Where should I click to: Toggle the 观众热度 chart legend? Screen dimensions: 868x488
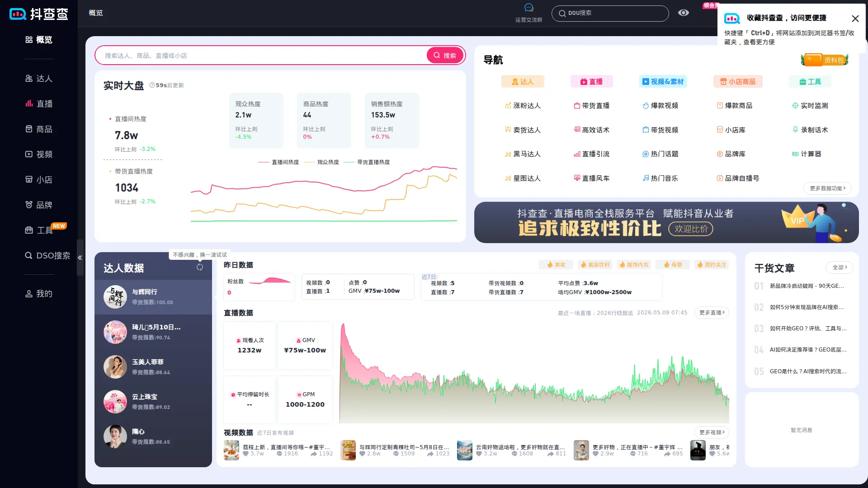(321, 162)
